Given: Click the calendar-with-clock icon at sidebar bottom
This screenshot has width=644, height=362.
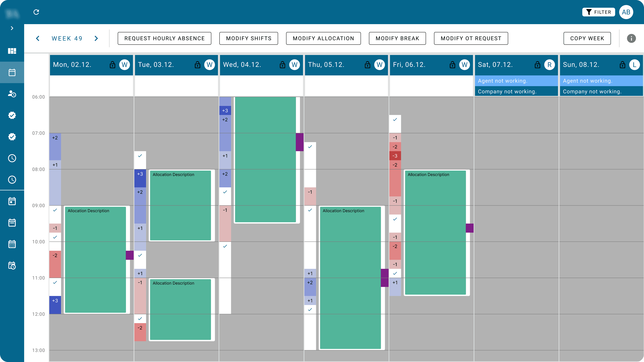Looking at the screenshot, I should 12,265.
